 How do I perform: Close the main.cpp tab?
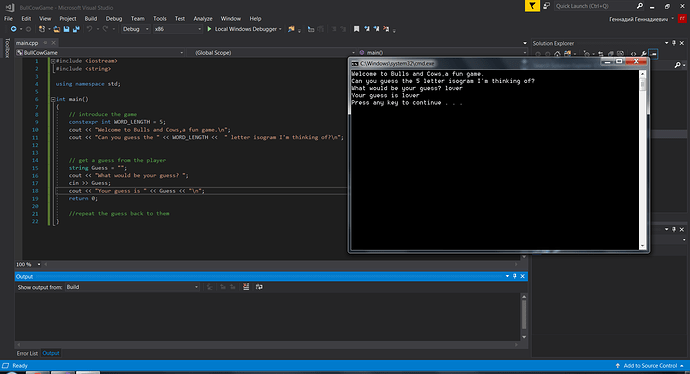coord(53,43)
